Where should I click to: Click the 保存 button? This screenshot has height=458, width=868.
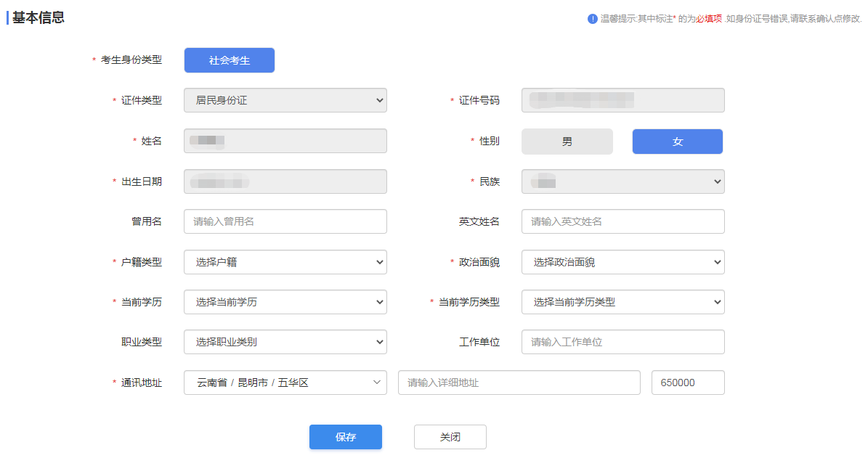(x=346, y=437)
